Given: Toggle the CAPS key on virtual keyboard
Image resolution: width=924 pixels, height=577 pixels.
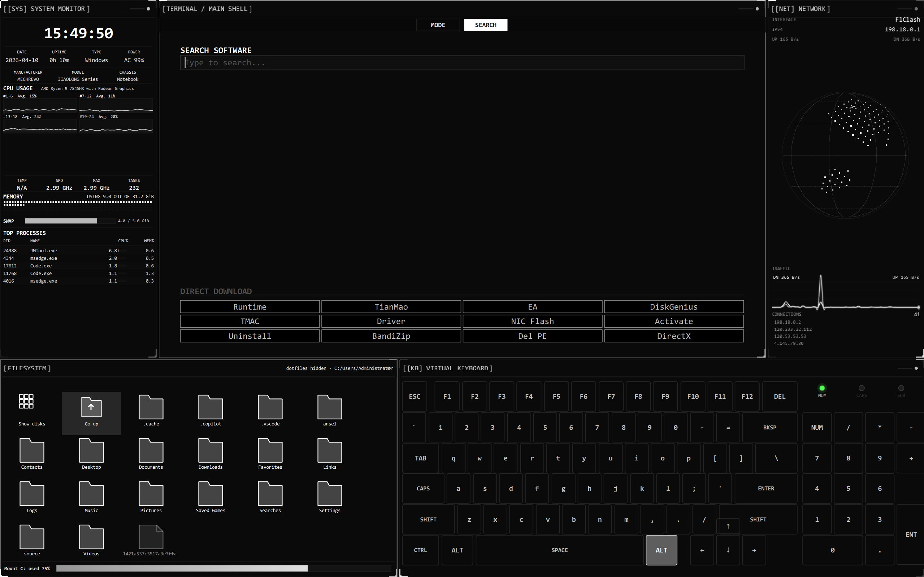Looking at the screenshot, I should click(x=423, y=489).
